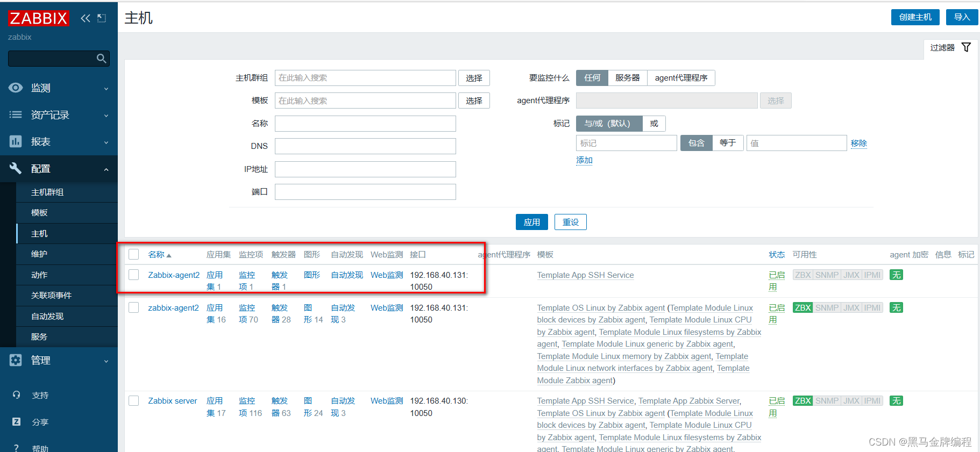
Task: Sort hosts by 名称 column
Action: (x=160, y=255)
